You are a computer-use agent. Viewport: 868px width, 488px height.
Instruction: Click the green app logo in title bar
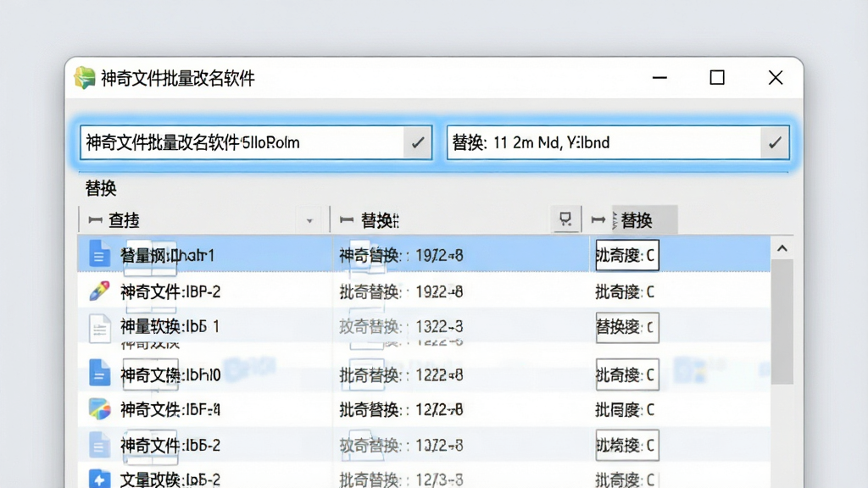pyautogui.click(x=85, y=77)
